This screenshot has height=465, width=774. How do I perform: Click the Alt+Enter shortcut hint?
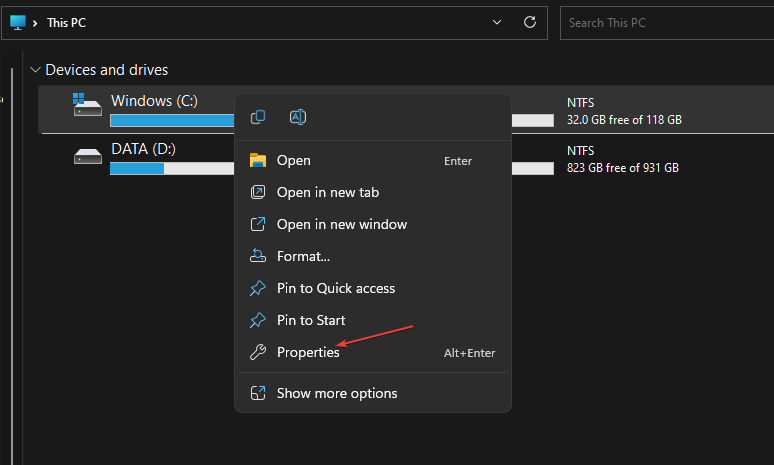pyautogui.click(x=469, y=353)
